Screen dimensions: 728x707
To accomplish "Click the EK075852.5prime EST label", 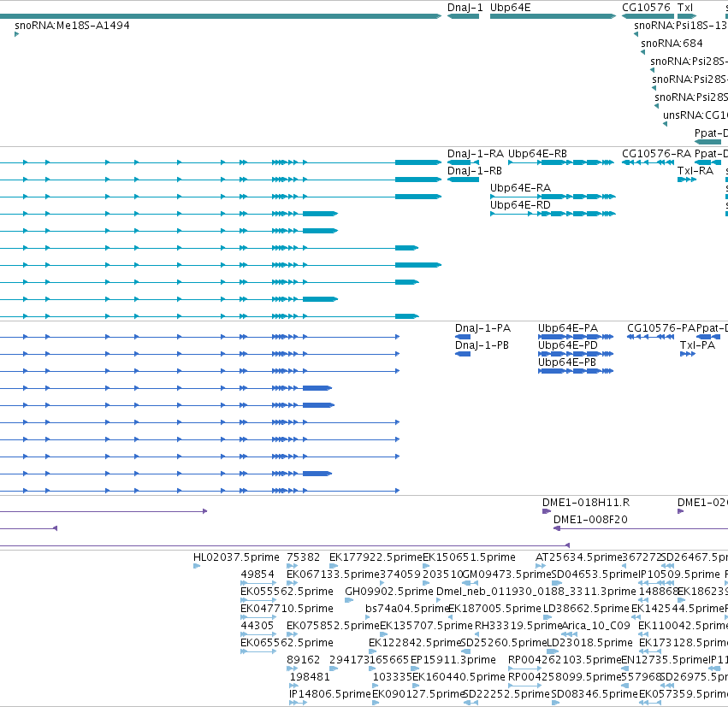I will tap(333, 626).
